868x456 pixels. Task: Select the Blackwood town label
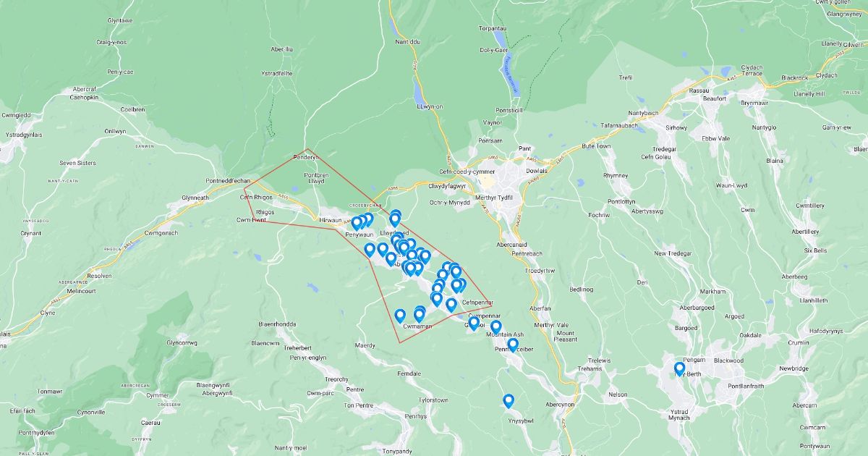coord(728,360)
